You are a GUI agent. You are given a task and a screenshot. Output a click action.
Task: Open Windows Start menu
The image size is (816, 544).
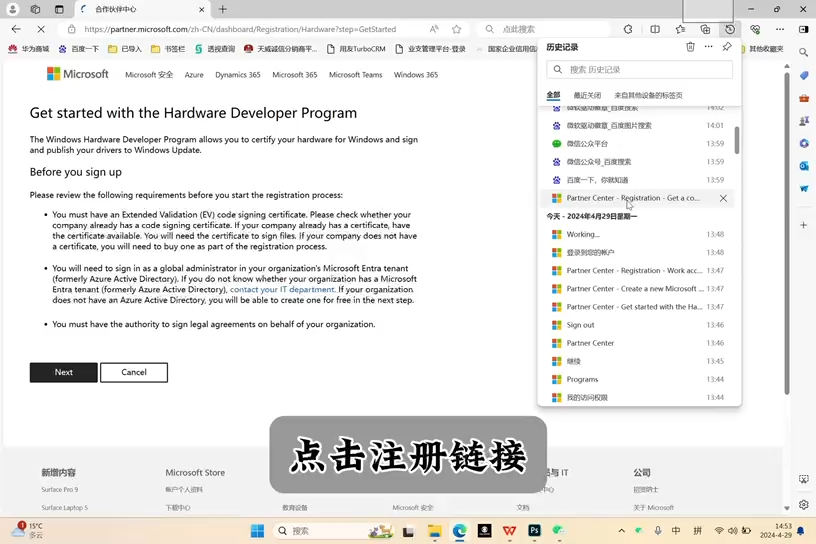click(x=257, y=530)
